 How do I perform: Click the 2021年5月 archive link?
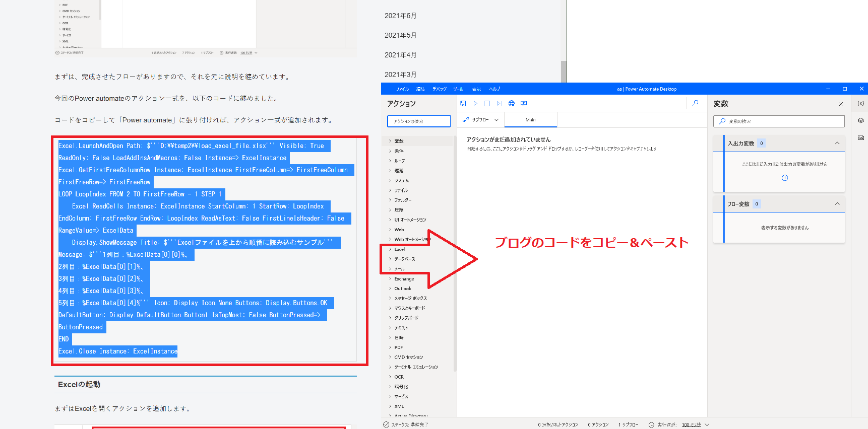[x=400, y=35]
